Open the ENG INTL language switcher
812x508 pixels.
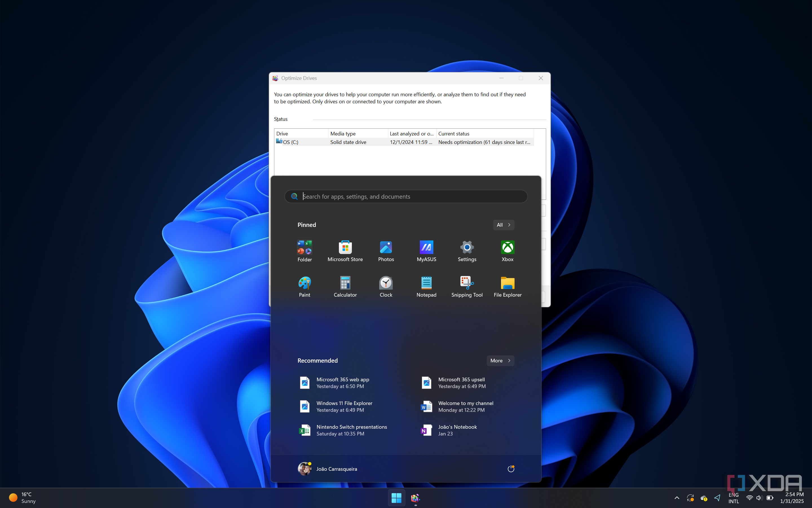point(734,498)
